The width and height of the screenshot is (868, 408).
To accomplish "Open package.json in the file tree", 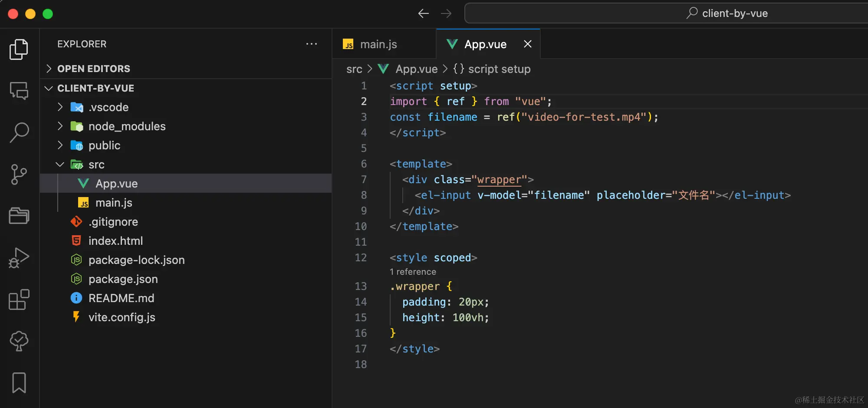I will [186, 279].
